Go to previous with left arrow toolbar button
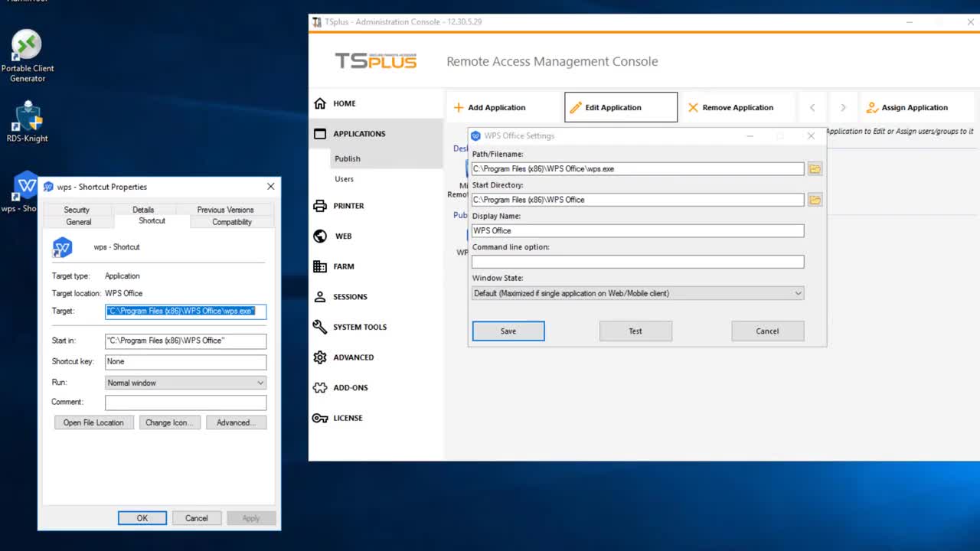This screenshot has height=551, width=980. tap(812, 108)
